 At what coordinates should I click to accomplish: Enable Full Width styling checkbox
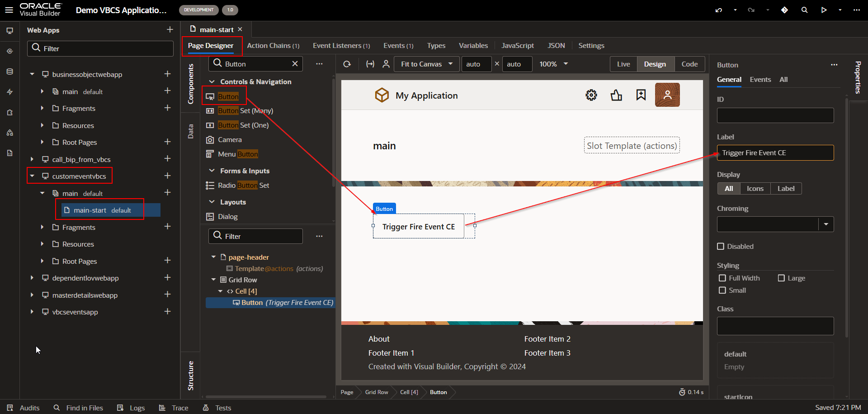722,278
